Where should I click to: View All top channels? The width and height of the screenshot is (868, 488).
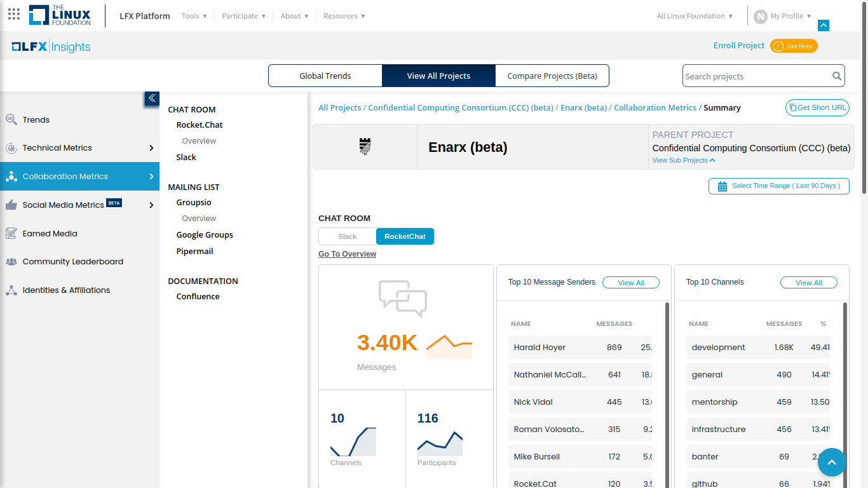pos(809,283)
